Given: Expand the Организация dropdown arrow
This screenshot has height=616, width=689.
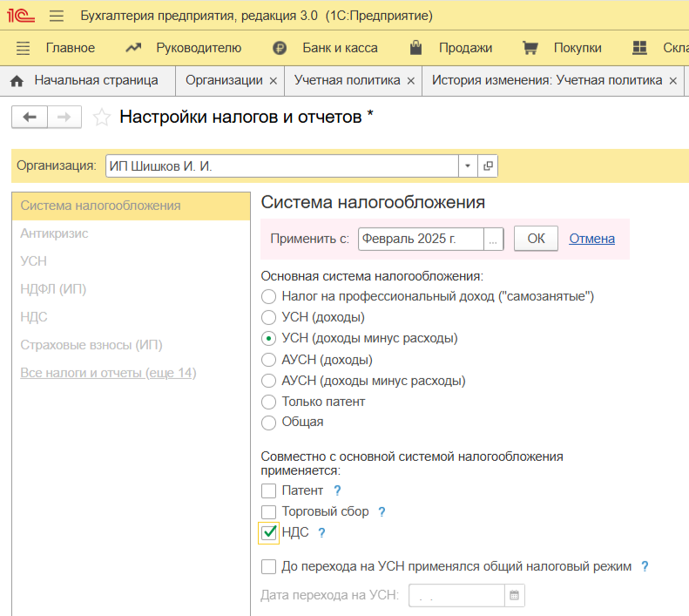Looking at the screenshot, I should [x=468, y=166].
